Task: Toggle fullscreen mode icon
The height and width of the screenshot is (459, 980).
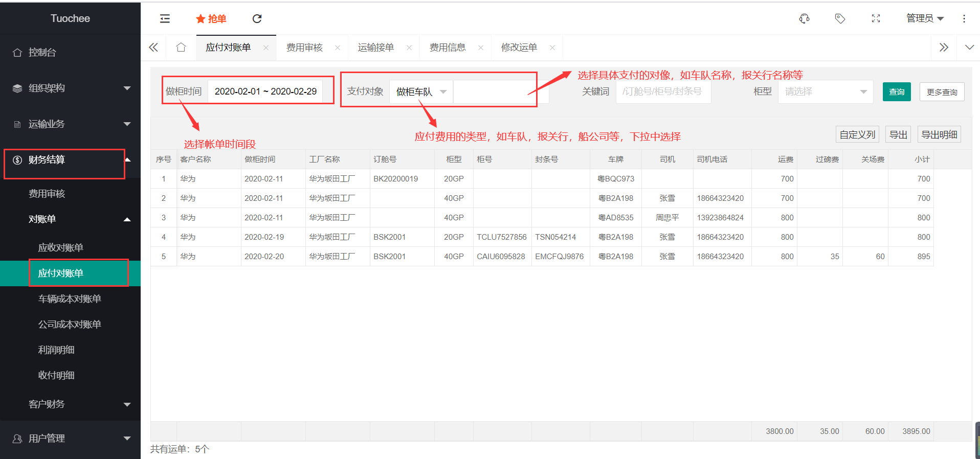Action: tap(876, 19)
